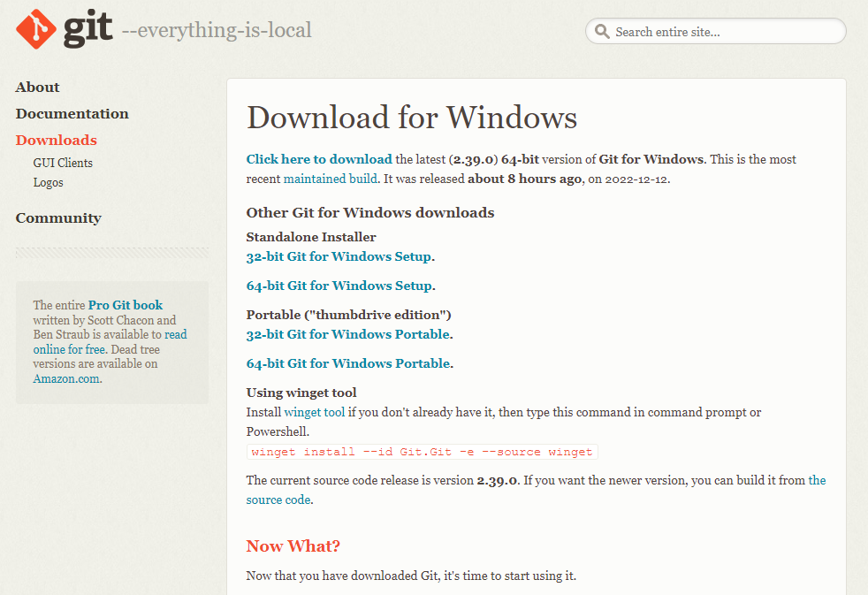The height and width of the screenshot is (595, 868).
Task: Open the Logos subsection
Action: 48,183
